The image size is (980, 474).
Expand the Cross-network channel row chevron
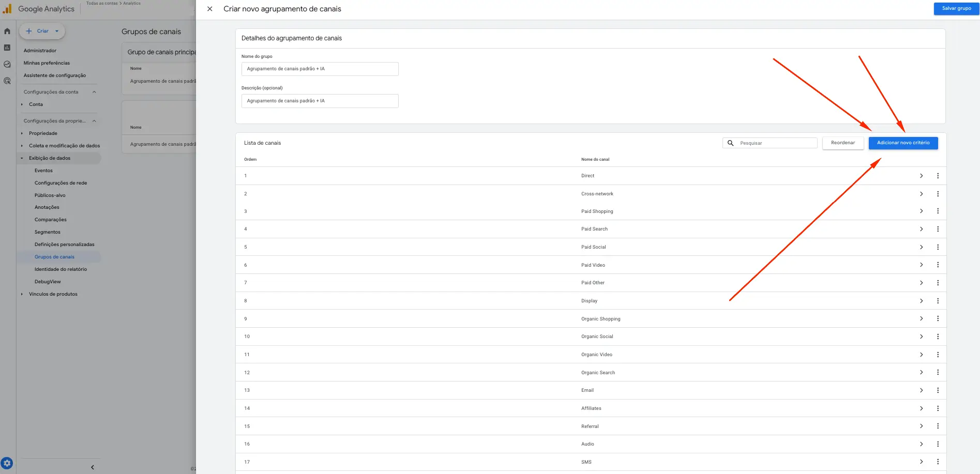[921, 194]
